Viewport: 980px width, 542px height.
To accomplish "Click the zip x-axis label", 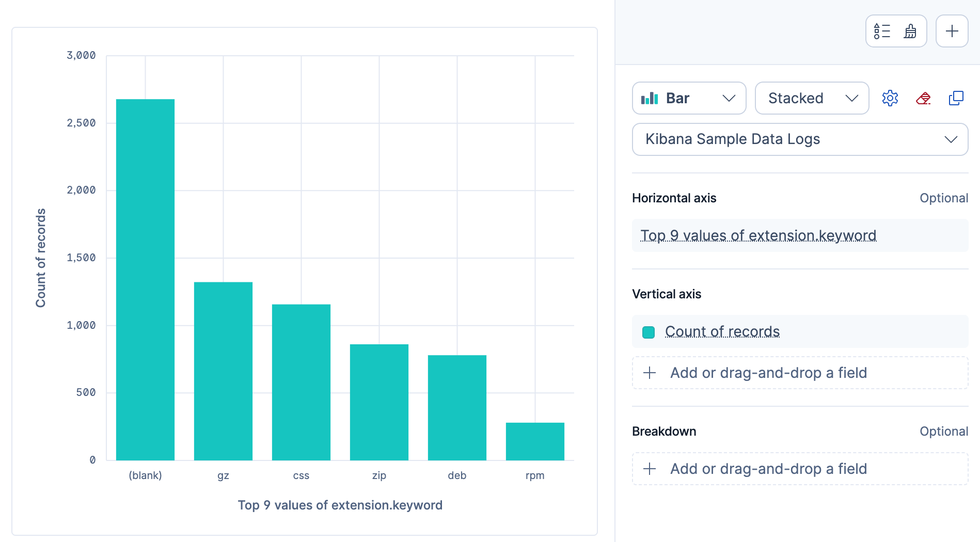I will click(379, 475).
